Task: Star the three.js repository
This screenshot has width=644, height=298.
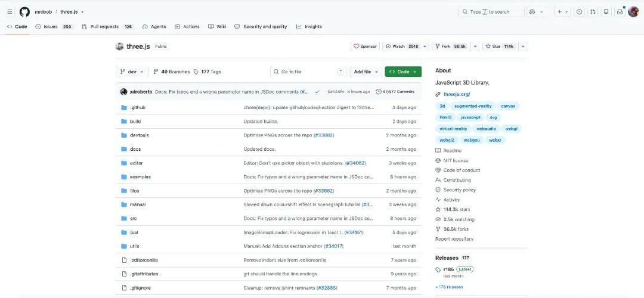Action: point(500,46)
